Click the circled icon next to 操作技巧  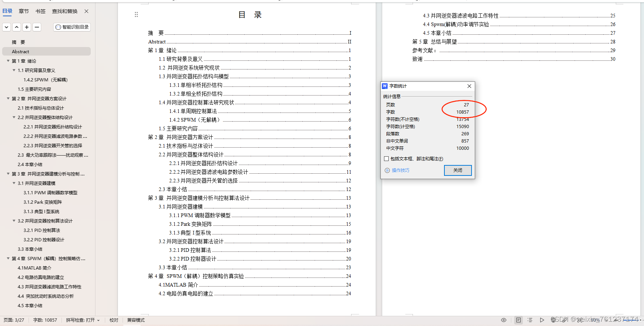pyautogui.click(x=387, y=170)
